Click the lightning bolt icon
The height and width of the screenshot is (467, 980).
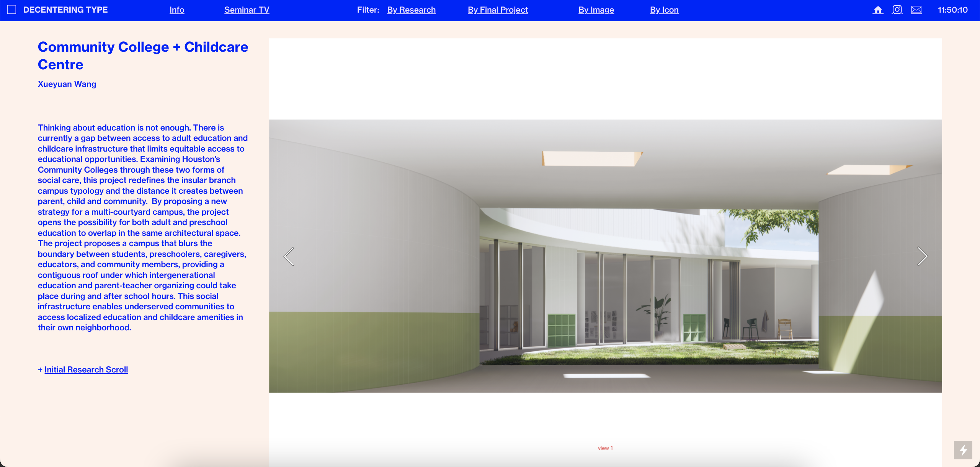coord(963,450)
